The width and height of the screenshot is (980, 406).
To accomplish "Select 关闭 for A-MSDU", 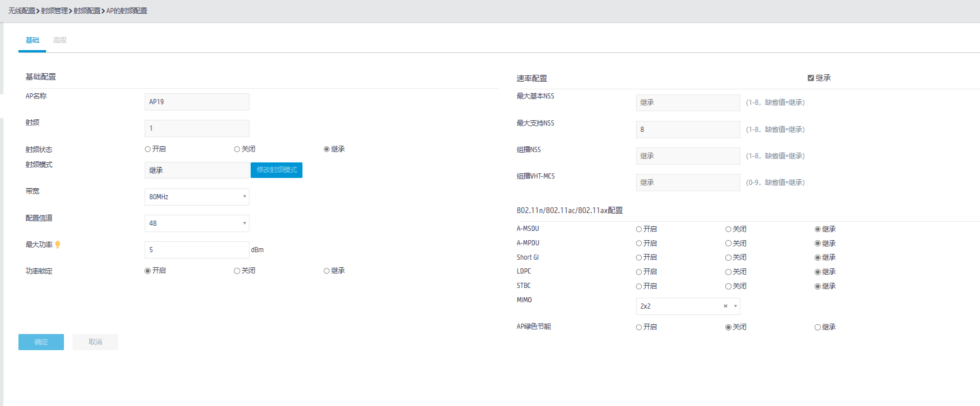I will [x=728, y=229].
